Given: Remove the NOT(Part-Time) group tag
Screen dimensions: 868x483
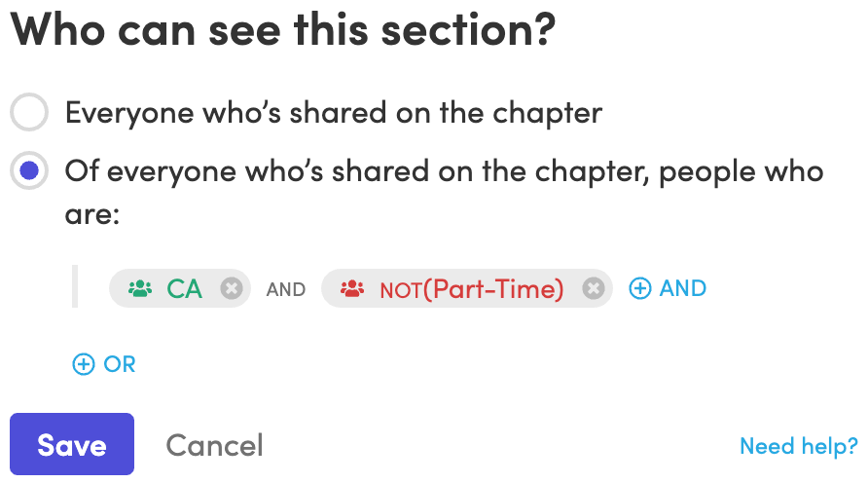Looking at the screenshot, I should [594, 288].
